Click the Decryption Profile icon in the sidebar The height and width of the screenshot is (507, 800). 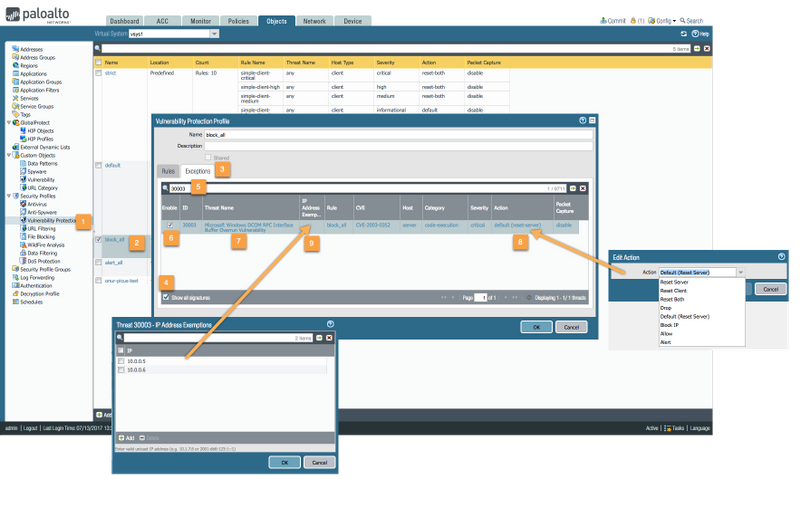[15, 294]
